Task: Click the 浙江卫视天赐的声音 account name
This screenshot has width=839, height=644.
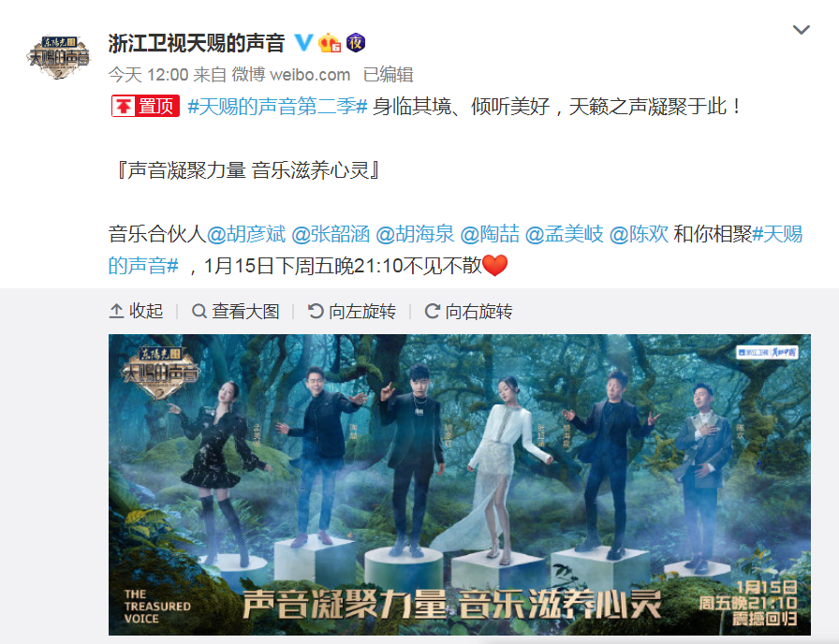Action: 197,43
